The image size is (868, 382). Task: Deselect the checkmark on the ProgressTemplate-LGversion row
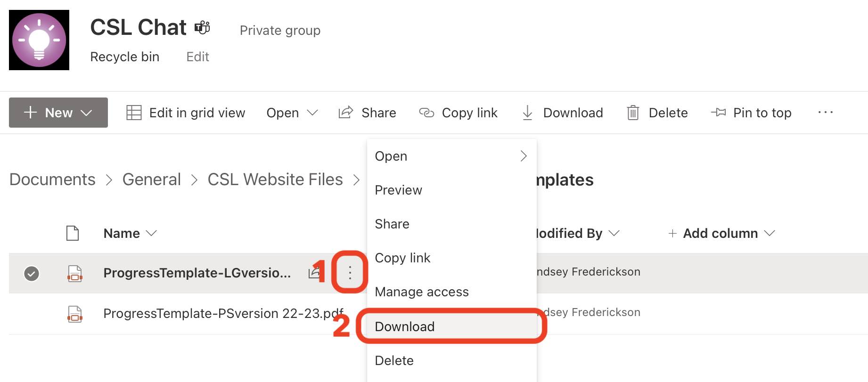pos(32,273)
